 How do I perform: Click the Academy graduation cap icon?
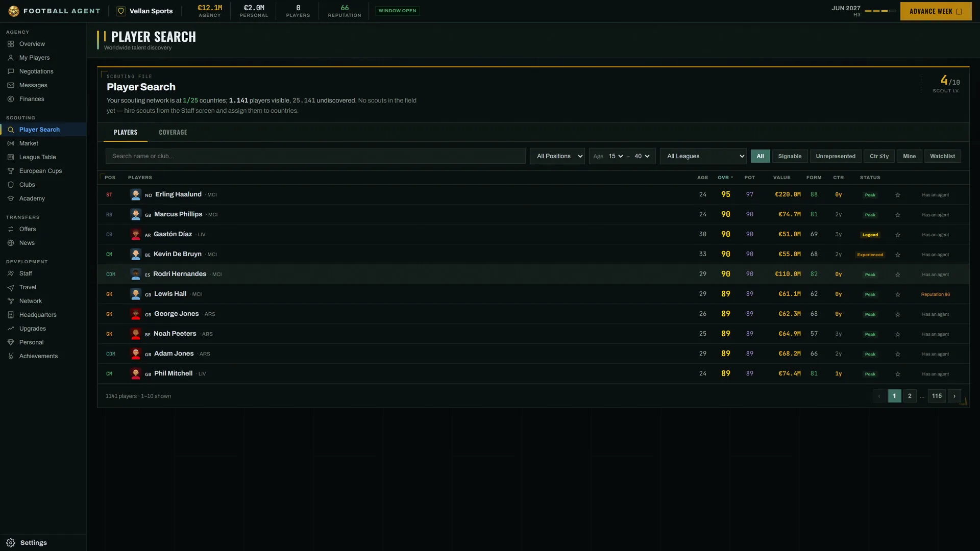click(x=11, y=198)
